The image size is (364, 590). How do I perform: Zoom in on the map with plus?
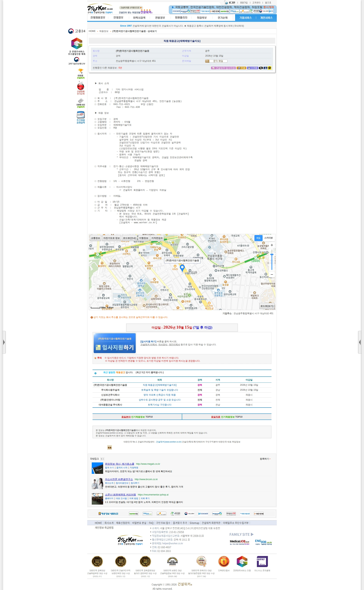point(272,245)
